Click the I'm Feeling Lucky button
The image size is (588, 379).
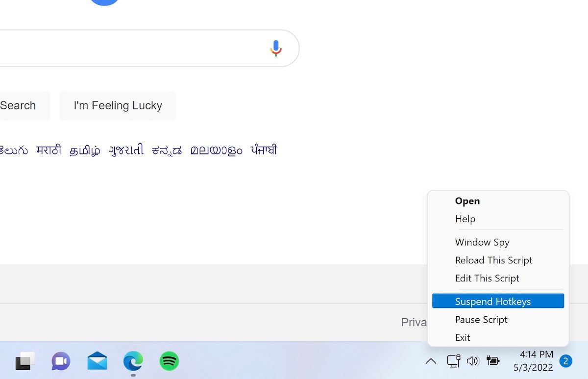coord(118,105)
